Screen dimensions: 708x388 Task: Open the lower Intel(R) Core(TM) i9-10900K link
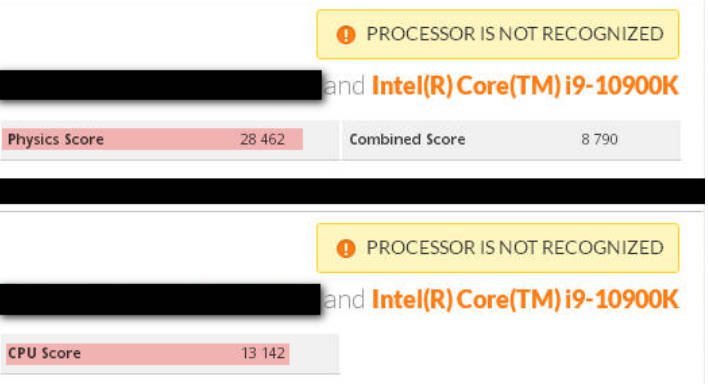pyautogui.click(x=525, y=299)
